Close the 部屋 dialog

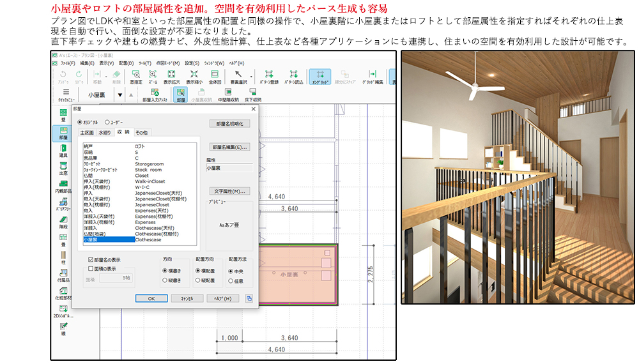[254, 109]
